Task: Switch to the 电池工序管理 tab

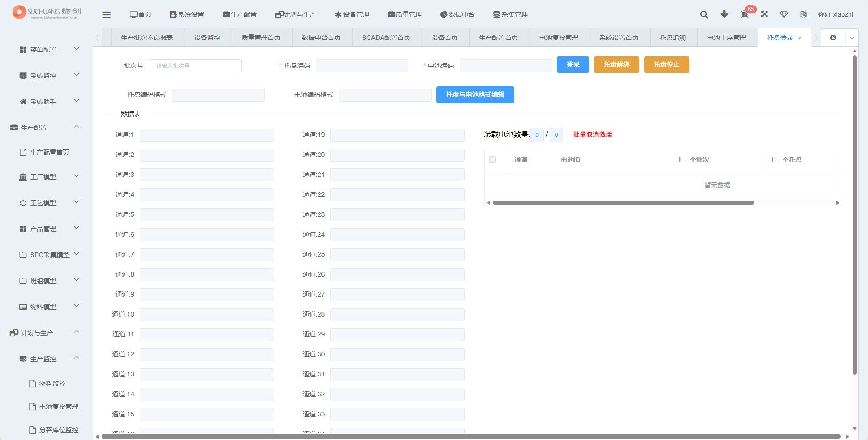Action: [727, 38]
